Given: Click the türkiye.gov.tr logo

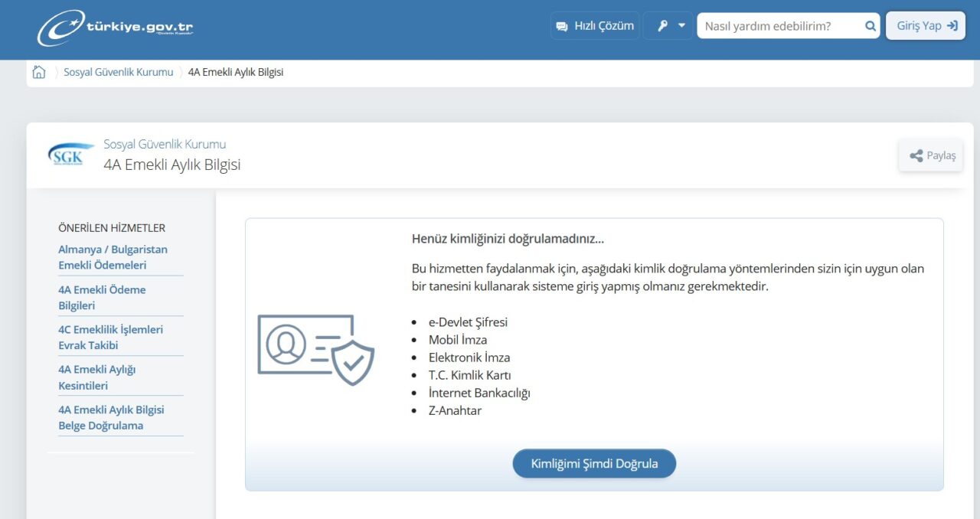Looking at the screenshot, I should coord(115,28).
